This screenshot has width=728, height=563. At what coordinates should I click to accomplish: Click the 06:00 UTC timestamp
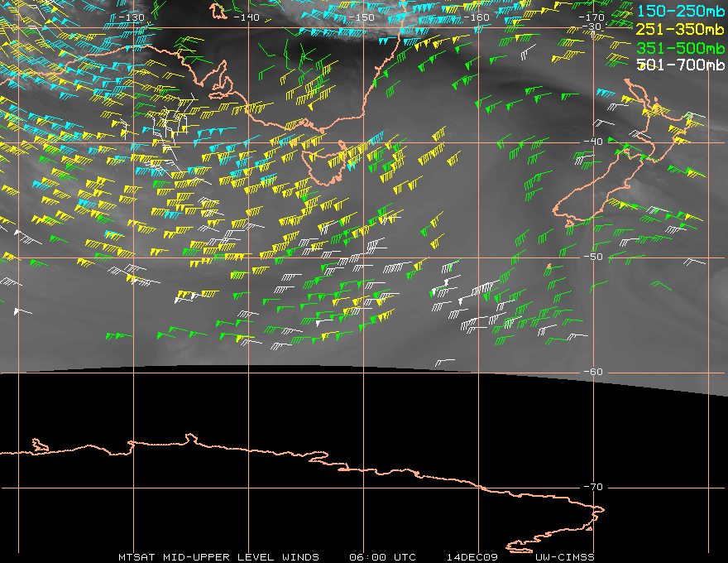[x=383, y=557]
